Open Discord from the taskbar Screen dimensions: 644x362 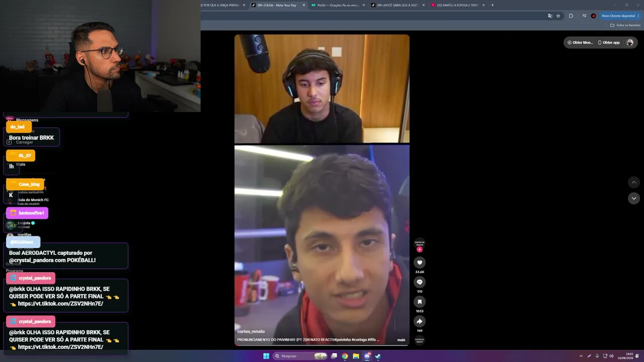(x=367, y=356)
